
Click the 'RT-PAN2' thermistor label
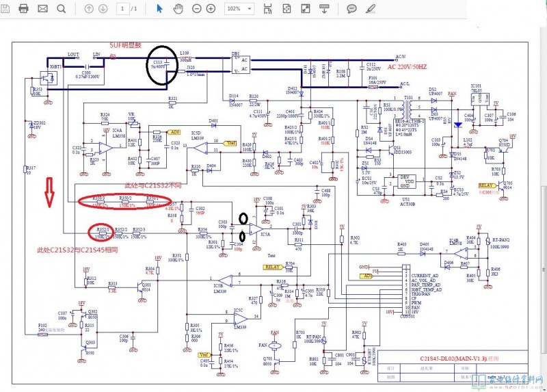[501, 240]
